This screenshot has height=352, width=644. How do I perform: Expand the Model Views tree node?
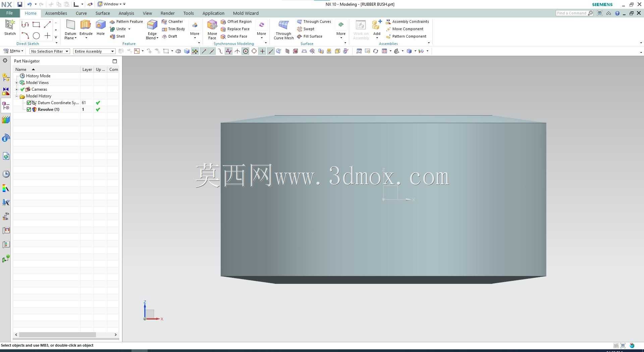[16, 83]
